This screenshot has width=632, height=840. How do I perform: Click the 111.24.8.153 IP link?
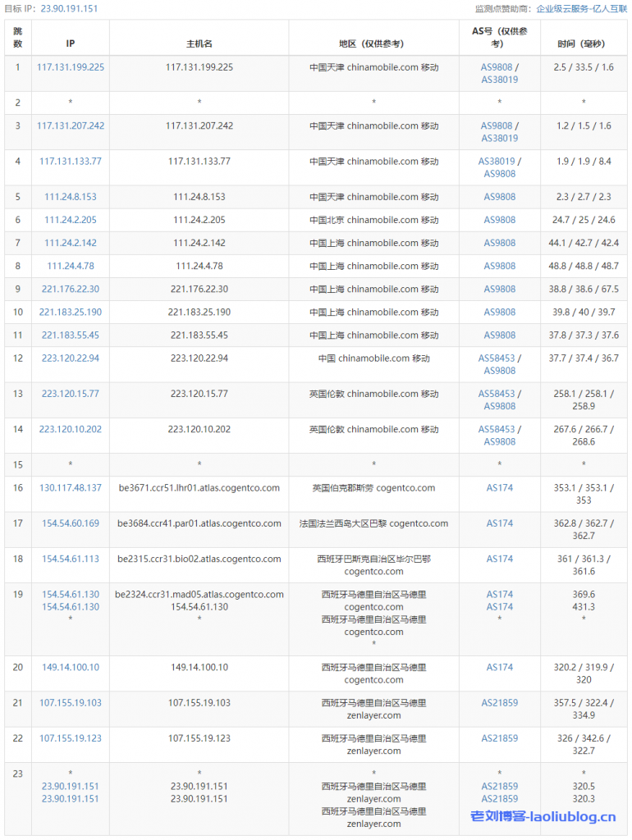coord(71,197)
